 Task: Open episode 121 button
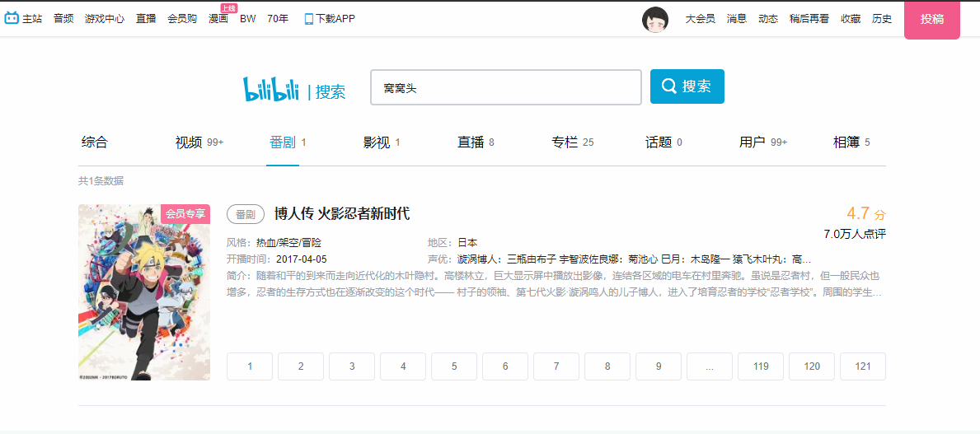click(863, 366)
